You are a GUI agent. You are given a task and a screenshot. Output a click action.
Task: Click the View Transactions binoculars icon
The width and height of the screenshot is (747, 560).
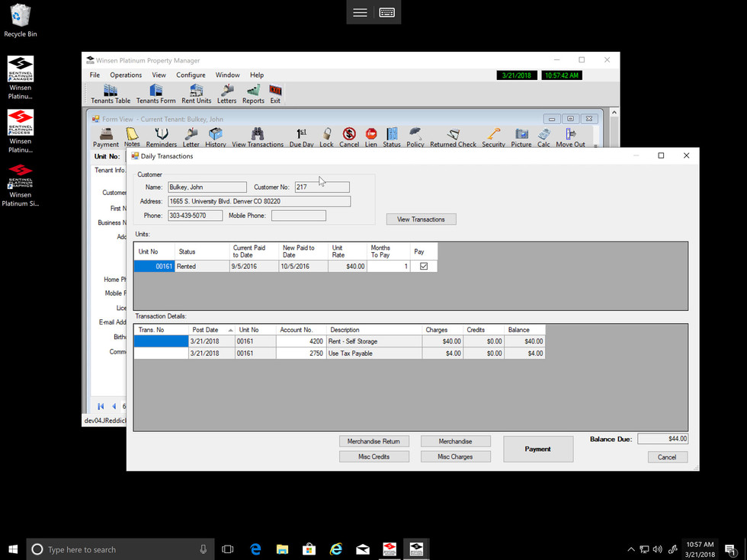[x=258, y=138]
